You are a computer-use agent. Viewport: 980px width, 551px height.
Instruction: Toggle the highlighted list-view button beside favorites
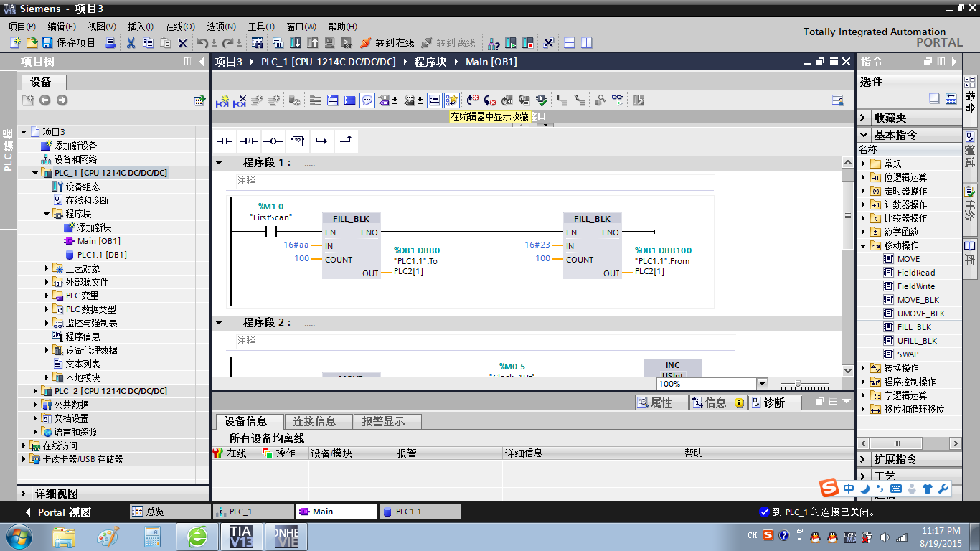click(435, 100)
